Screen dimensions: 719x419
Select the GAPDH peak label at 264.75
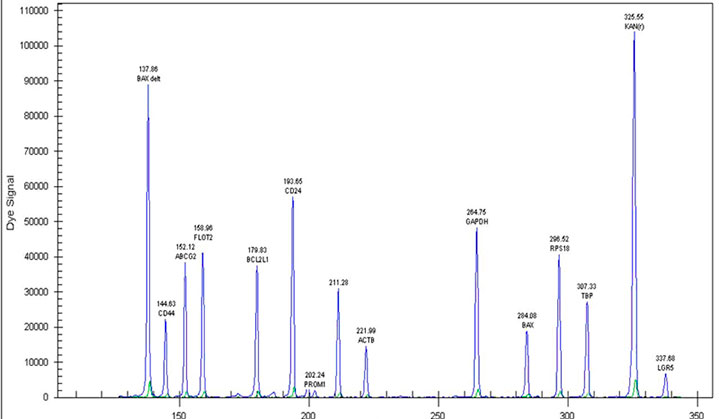click(477, 217)
